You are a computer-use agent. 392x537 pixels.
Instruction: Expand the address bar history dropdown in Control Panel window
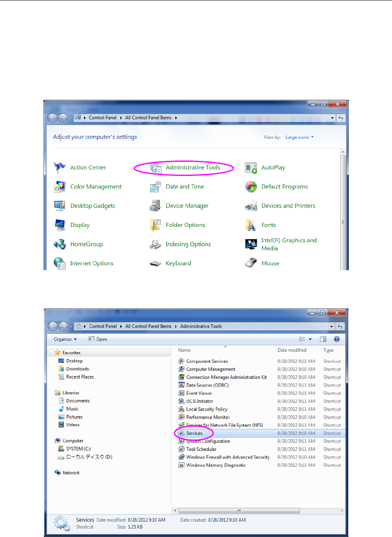332,118
